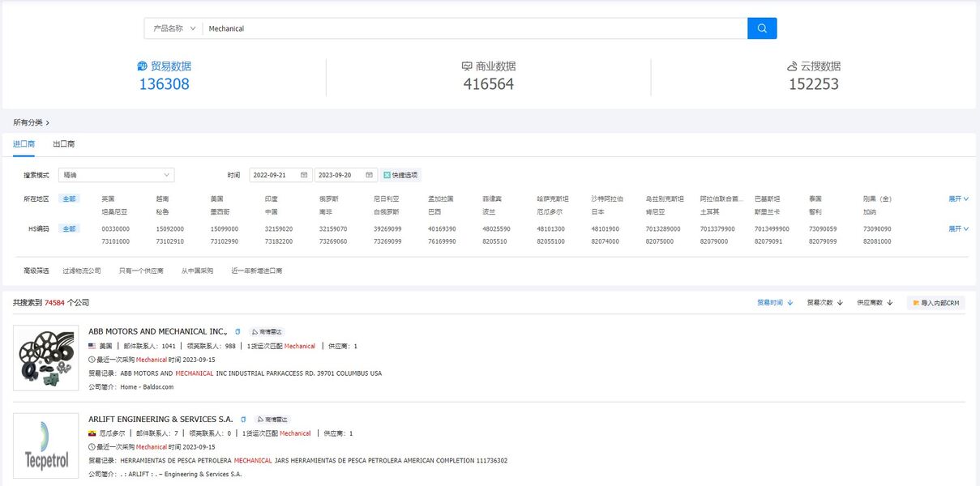The height and width of the screenshot is (486, 980).
Task: Expand the HS编码 list with 展开
Action: [x=959, y=229]
